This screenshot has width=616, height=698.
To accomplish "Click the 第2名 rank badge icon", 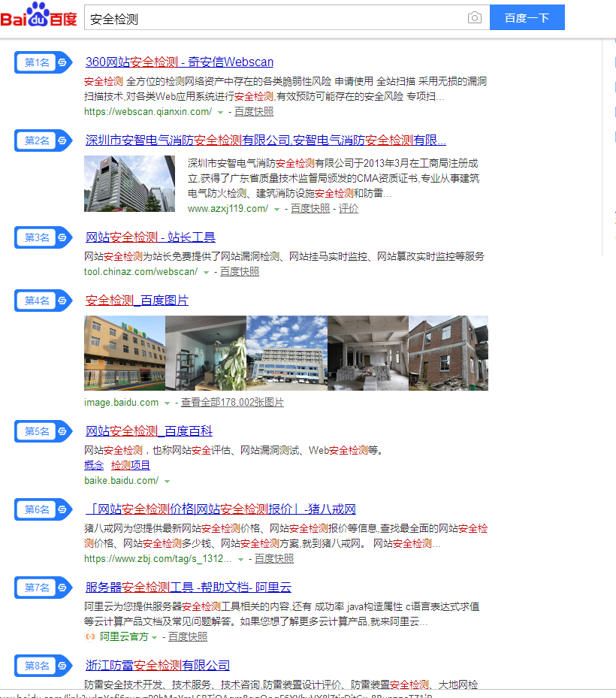I will [x=43, y=141].
